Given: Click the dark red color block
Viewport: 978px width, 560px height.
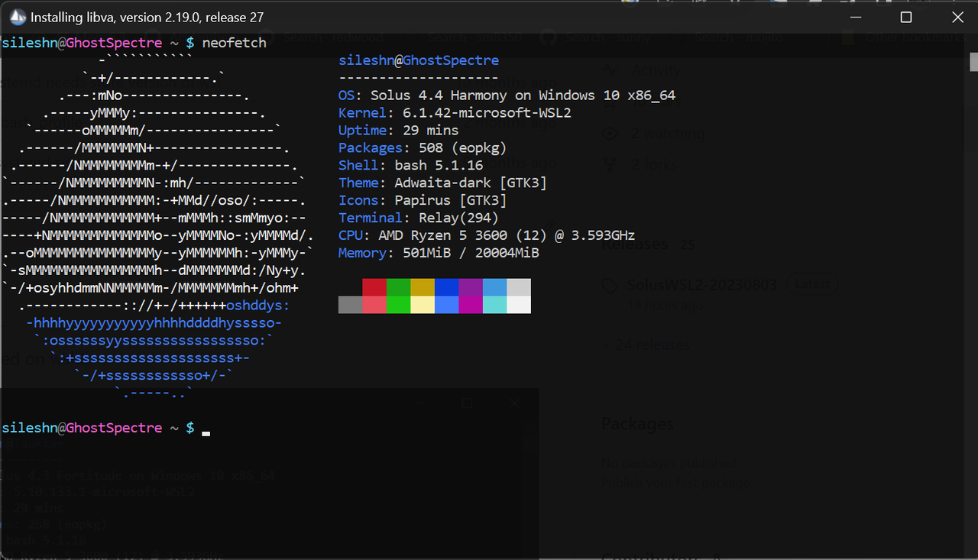Looking at the screenshot, I should 374,287.
